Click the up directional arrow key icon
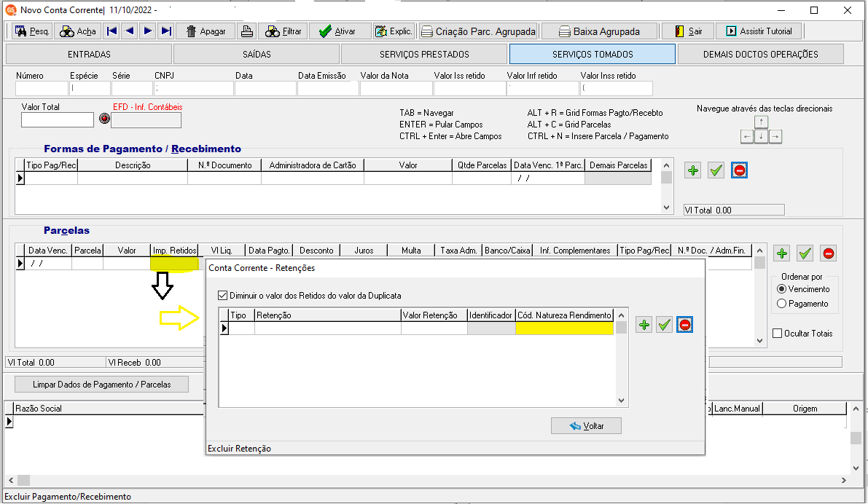868x504 pixels. coord(761,122)
